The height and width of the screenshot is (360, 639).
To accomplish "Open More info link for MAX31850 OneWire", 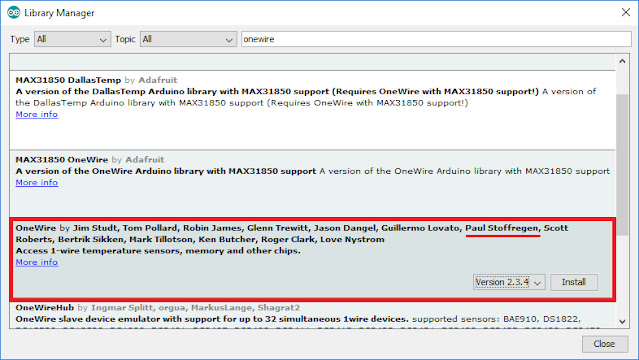I will 37,183.
